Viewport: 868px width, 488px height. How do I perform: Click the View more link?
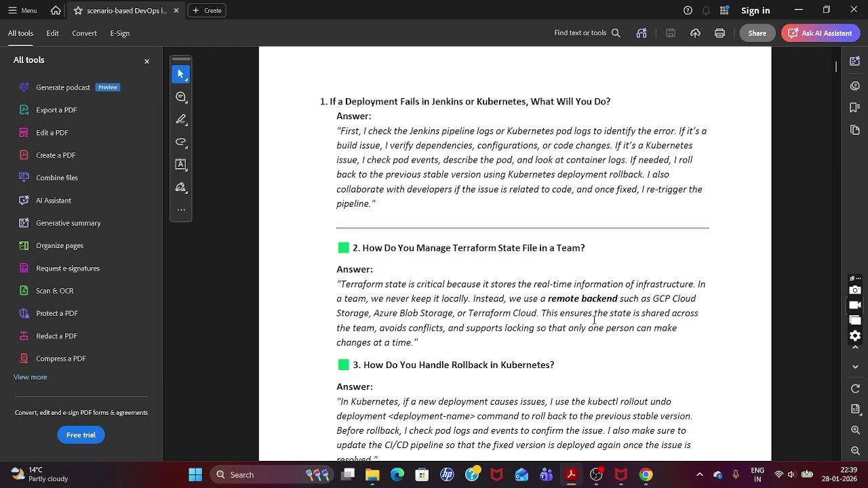31,377
